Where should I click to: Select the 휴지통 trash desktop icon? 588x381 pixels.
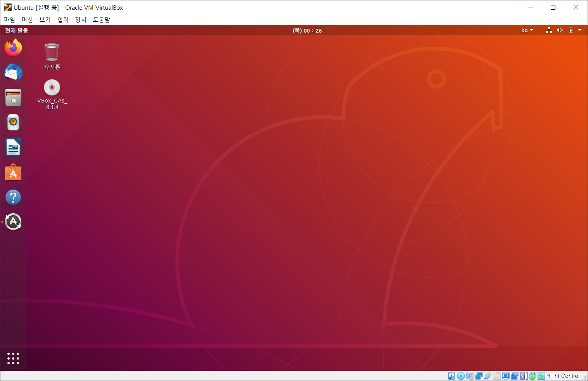(x=52, y=57)
